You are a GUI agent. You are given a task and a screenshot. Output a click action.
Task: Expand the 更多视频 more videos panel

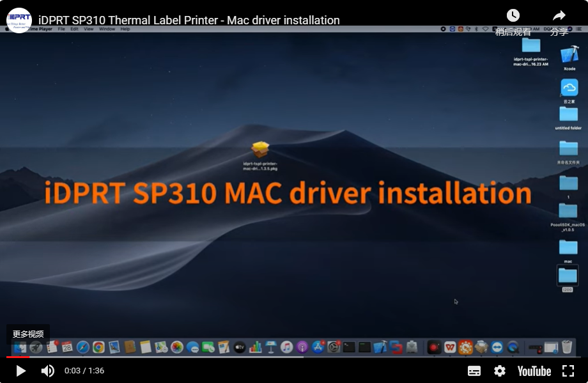click(x=28, y=334)
